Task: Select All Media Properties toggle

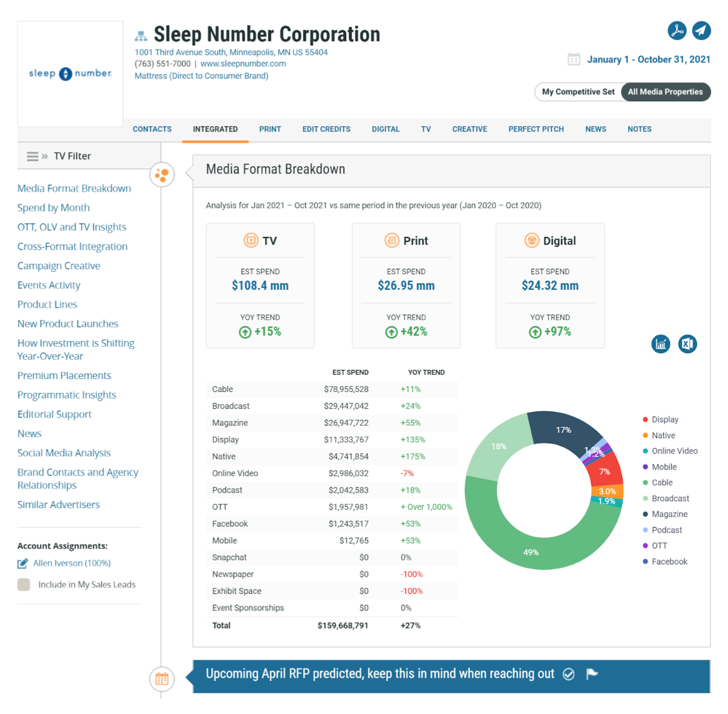Action: [665, 92]
